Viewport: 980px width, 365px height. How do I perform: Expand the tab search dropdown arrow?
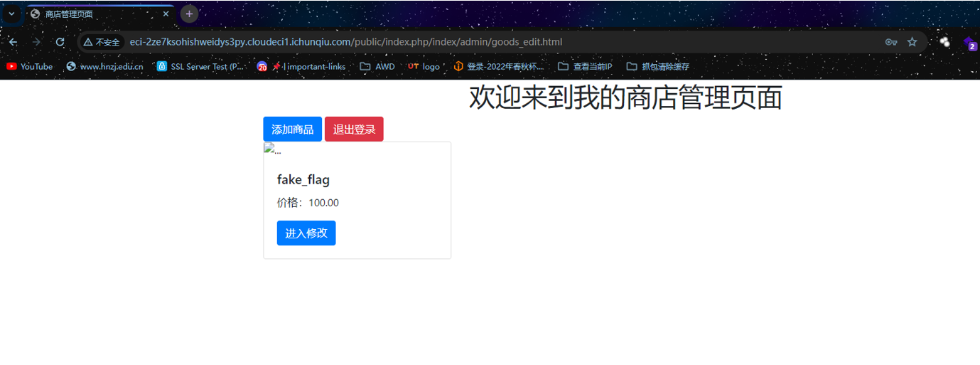tap(11, 14)
